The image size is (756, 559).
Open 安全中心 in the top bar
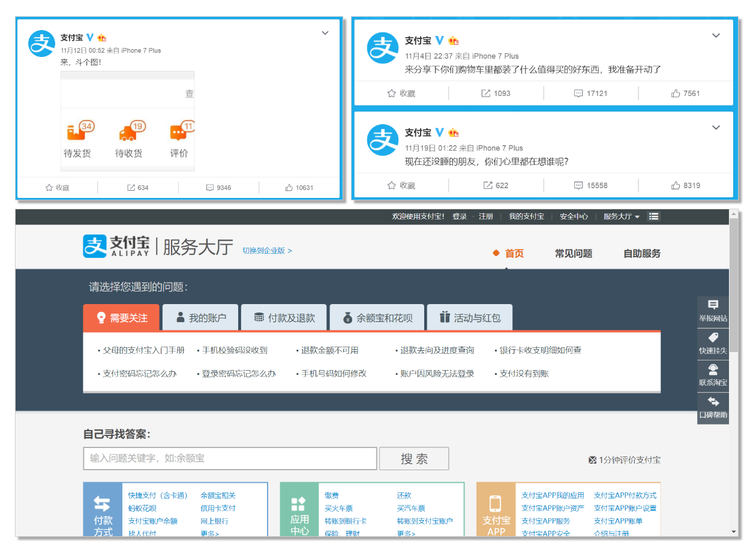click(574, 217)
